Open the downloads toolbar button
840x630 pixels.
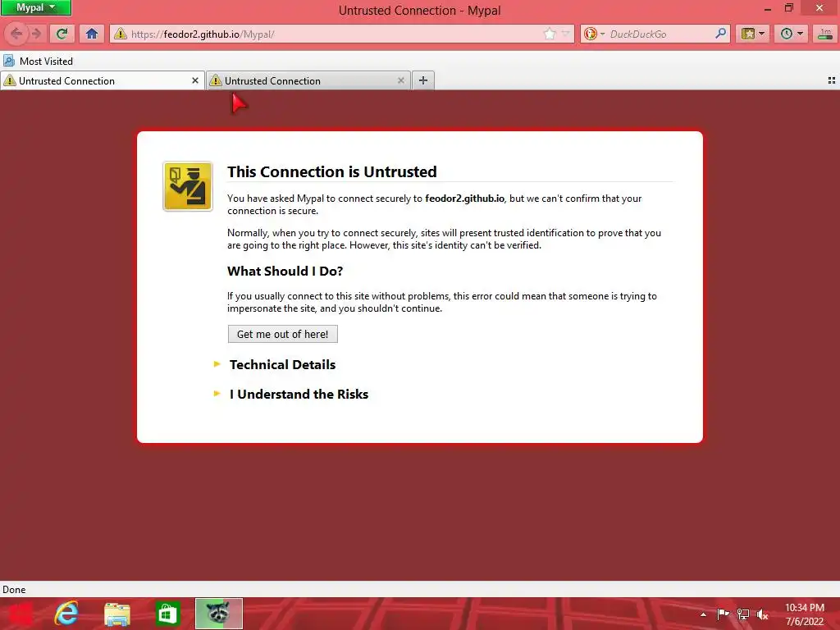tap(825, 34)
